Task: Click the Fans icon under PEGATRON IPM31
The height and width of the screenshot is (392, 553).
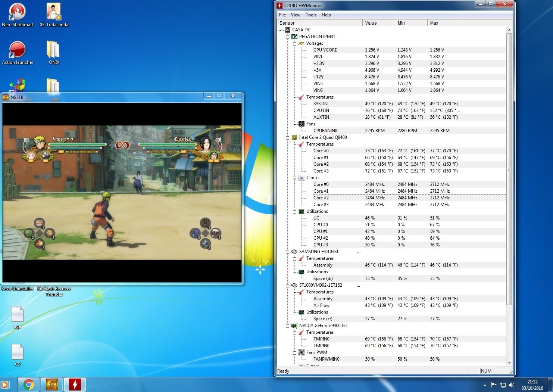Action: [302, 124]
